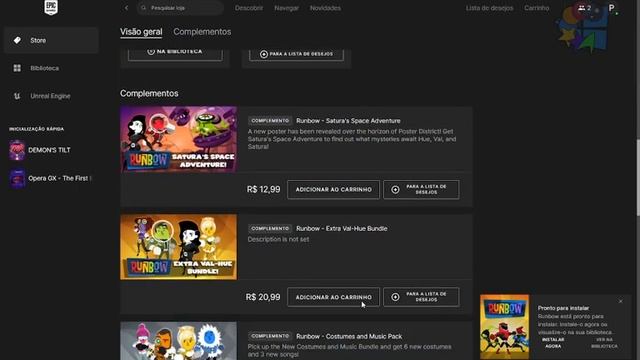This screenshot has width=640, height=360.
Task: Click the Biblioteca grid icon
Action: (x=17, y=68)
